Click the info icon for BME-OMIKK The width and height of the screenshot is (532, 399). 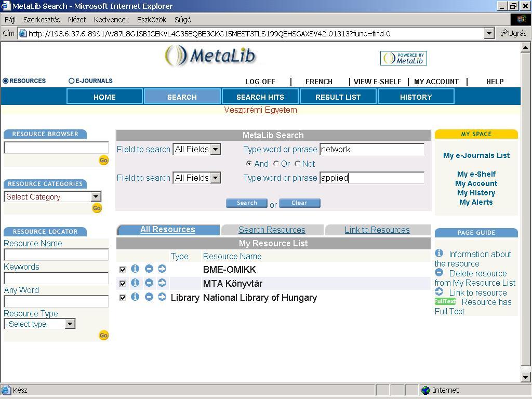coord(135,269)
